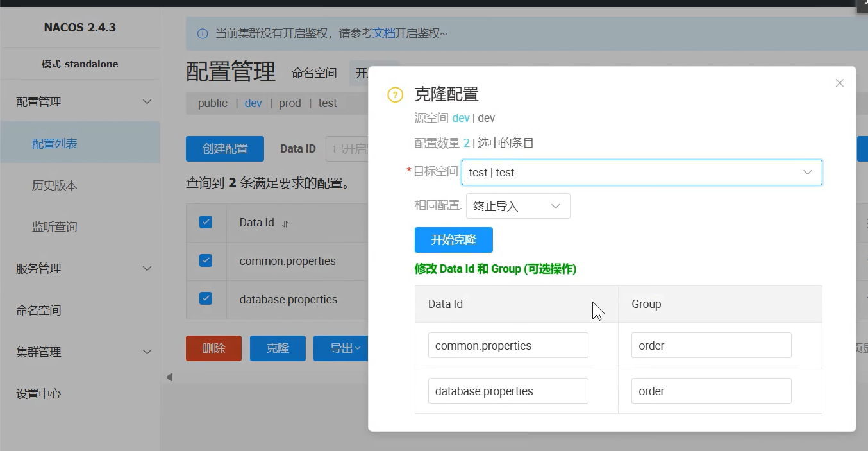Click the red 删除 delete button

click(213, 348)
